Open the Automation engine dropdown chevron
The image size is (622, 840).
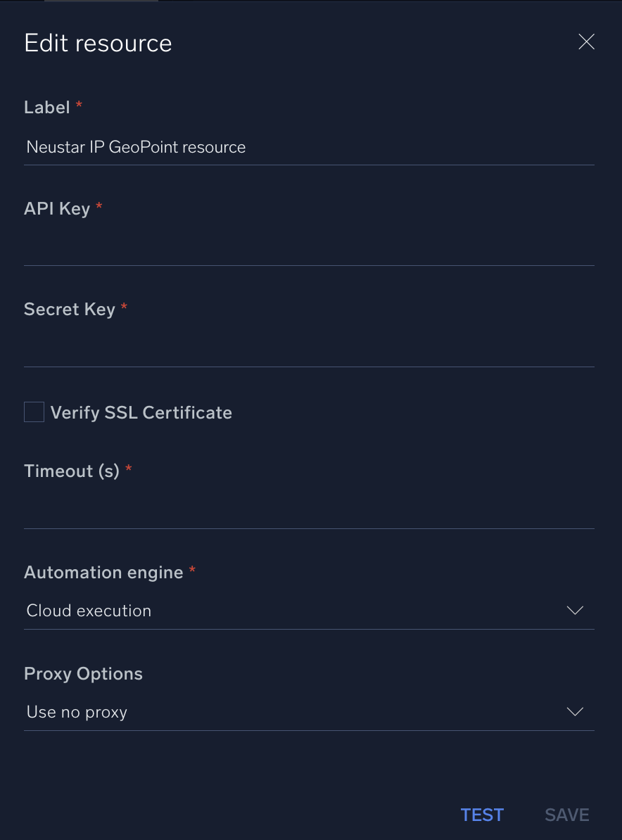[x=575, y=611]
